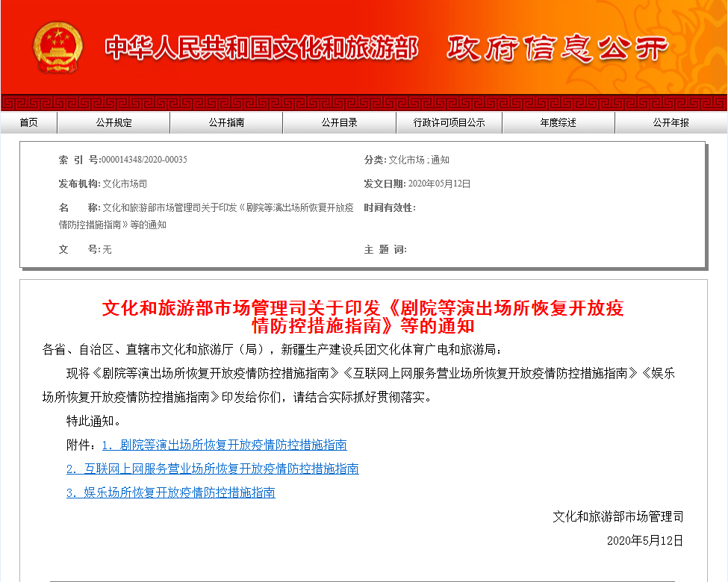Click the 政府信息公开 banner text
The image size is (728, 582).
click(x=557, y=48)
